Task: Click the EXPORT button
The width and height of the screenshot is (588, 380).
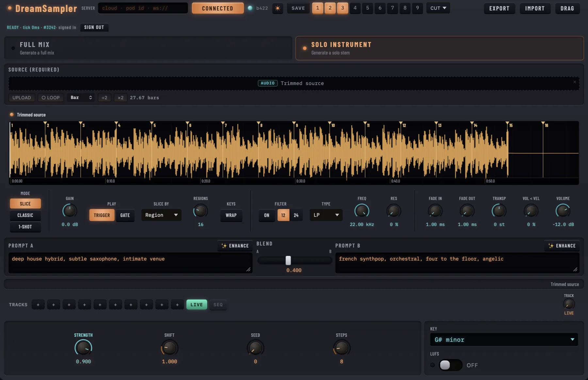Action: point(499,8)
